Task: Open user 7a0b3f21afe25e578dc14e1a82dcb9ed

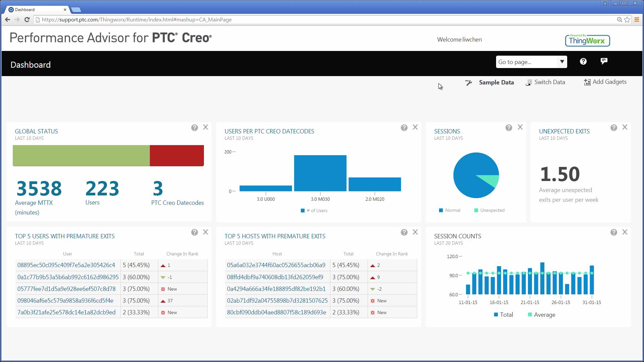Action: [66, 312]
